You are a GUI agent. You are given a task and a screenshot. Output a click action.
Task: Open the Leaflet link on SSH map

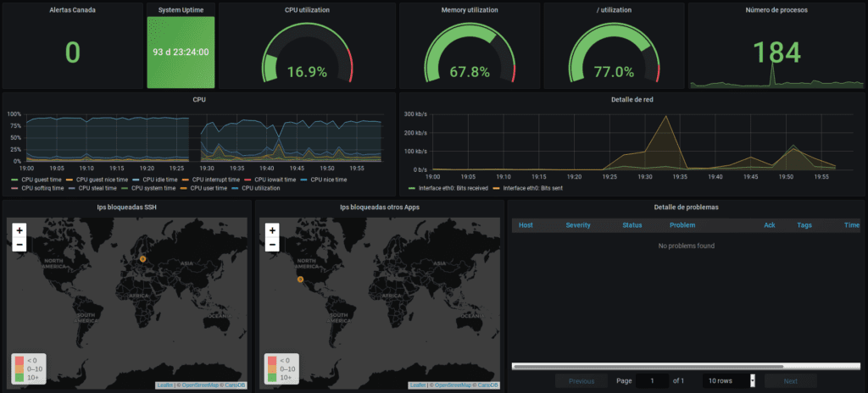point(164,385)
